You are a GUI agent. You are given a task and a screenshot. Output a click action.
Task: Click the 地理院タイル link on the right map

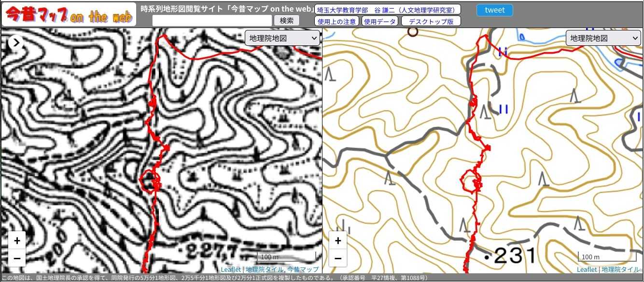(620, 269)
